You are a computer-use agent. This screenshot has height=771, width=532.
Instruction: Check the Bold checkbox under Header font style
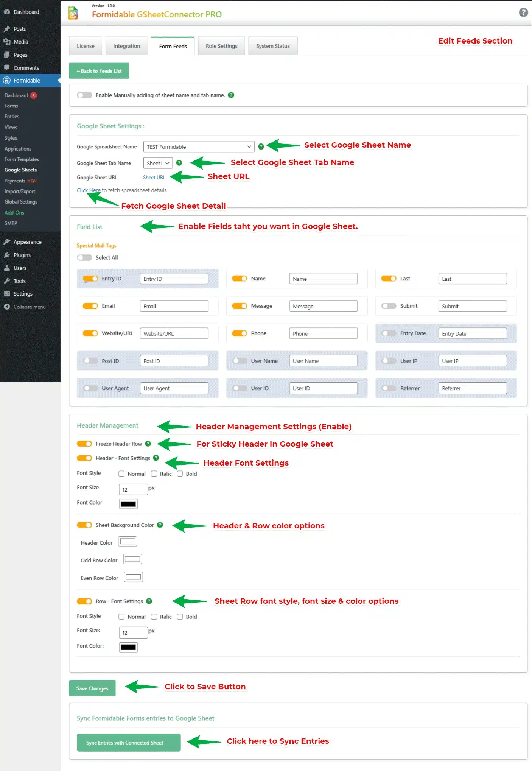180,474
